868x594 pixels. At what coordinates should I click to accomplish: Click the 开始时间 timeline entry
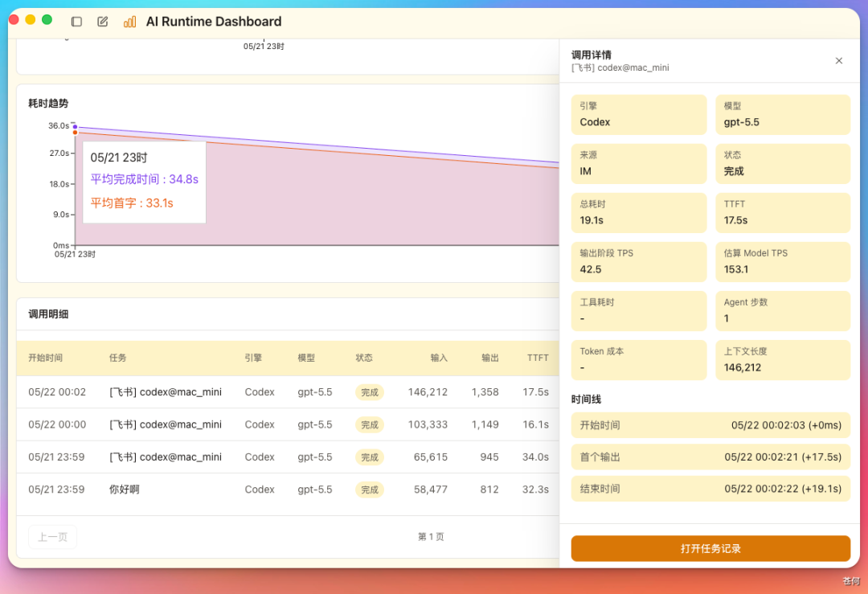[710, 425]
